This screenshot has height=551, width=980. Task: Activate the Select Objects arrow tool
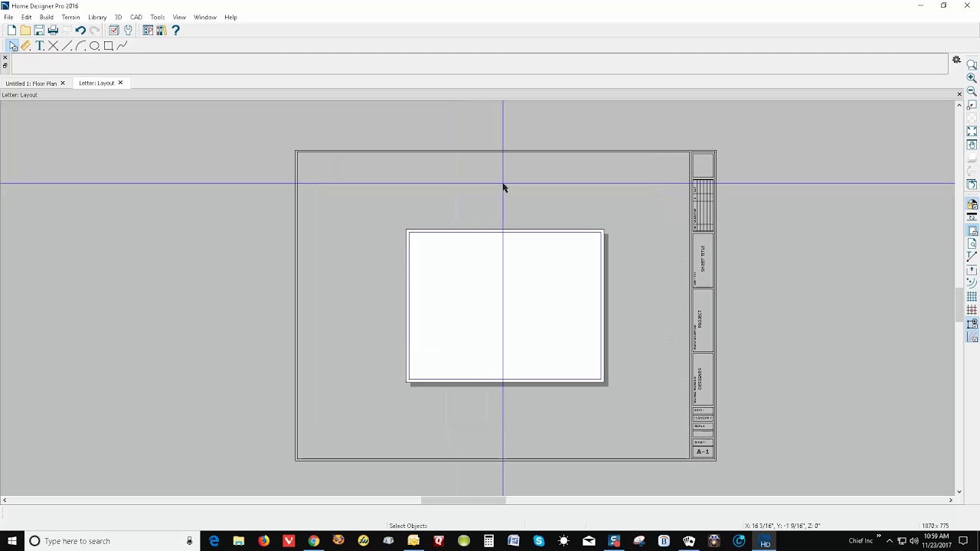click(x=12, y=46)
